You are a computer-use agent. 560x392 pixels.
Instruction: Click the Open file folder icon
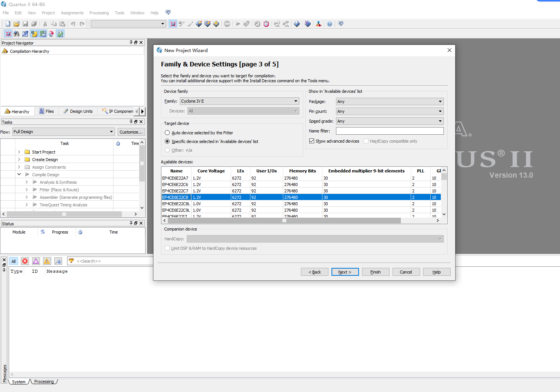click(x=17, y=24)
